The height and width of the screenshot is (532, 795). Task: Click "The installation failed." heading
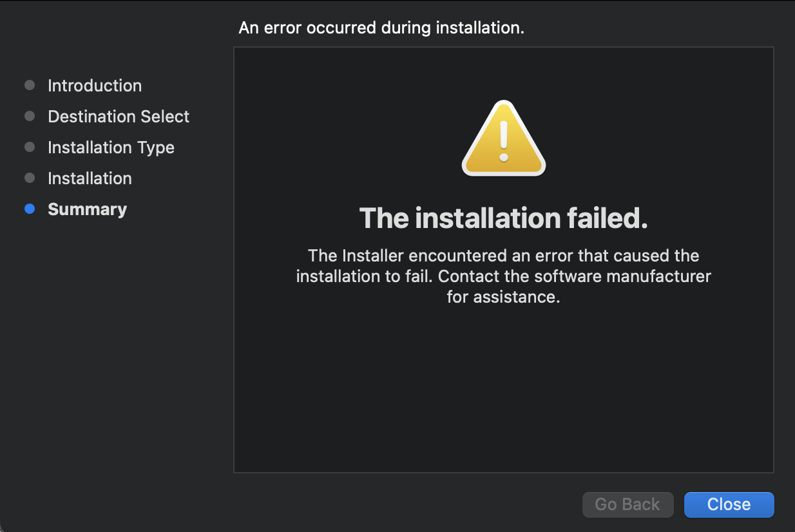pyautogui.click(x=503, y=218)
